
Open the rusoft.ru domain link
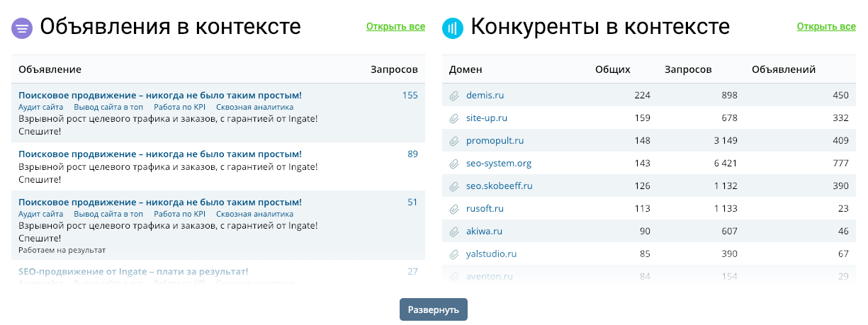pyautogui.click(x=485, y=209)
